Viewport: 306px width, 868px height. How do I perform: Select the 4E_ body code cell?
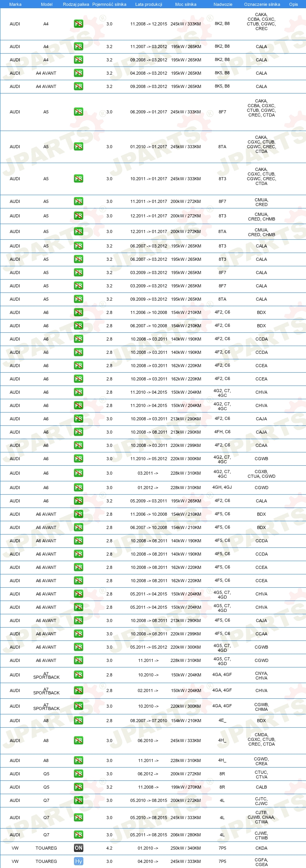click(x=222, y=721)
